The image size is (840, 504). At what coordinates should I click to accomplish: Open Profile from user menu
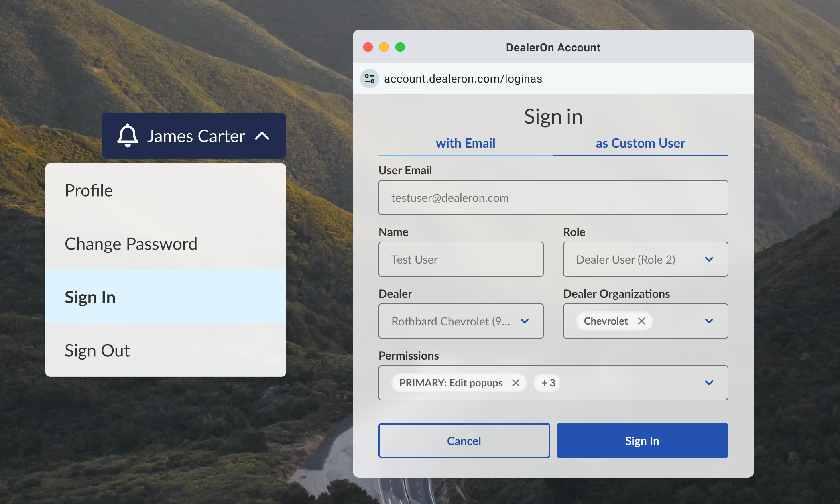click(x=166, y=190)
